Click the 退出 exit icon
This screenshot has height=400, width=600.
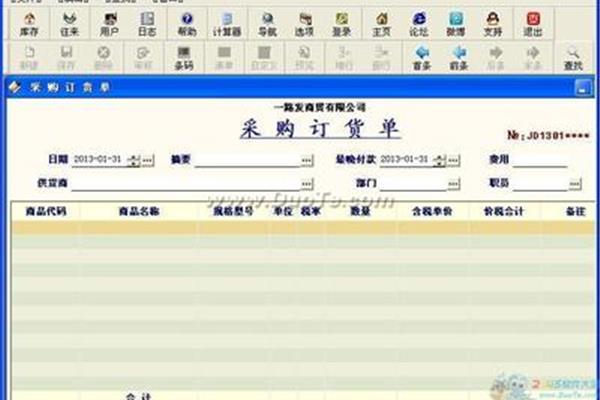click(533, 24)
